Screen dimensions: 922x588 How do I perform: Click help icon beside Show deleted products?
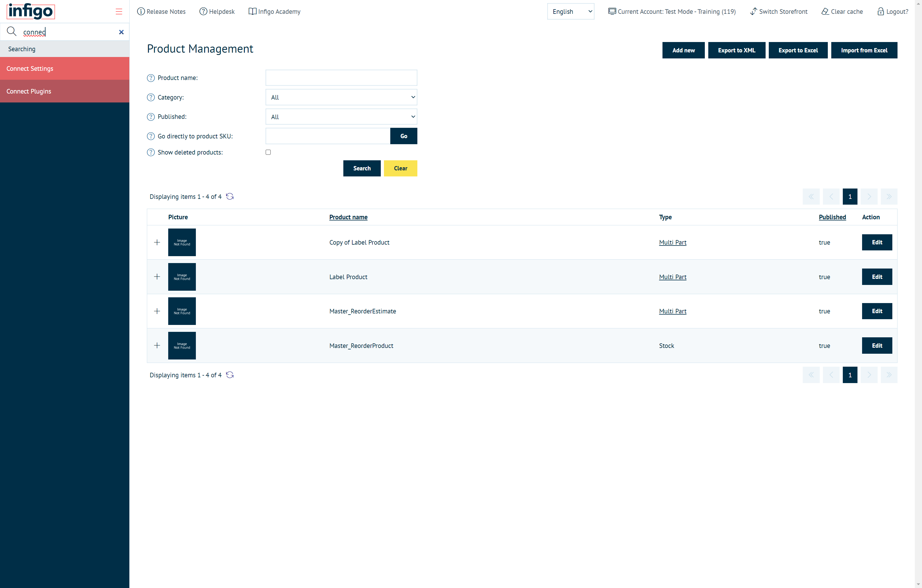tap(151, 152)
